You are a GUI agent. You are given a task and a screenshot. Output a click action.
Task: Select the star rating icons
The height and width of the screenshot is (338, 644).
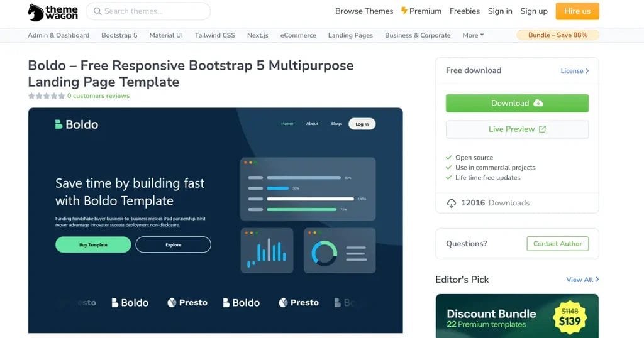pos(47,96)
